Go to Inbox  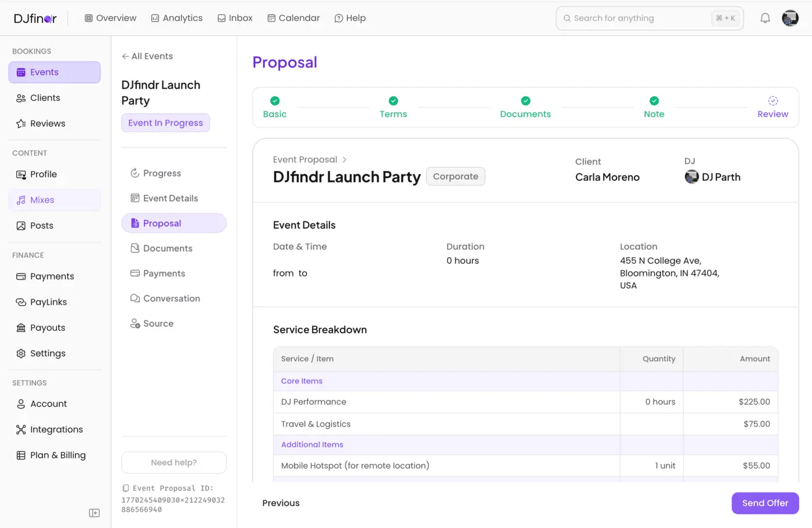[235, 18]
